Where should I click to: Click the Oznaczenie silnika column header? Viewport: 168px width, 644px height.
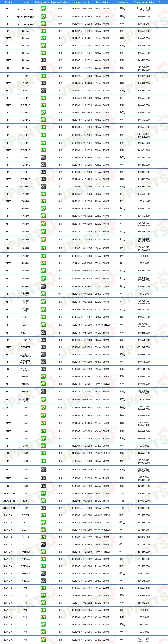(144, 2)
